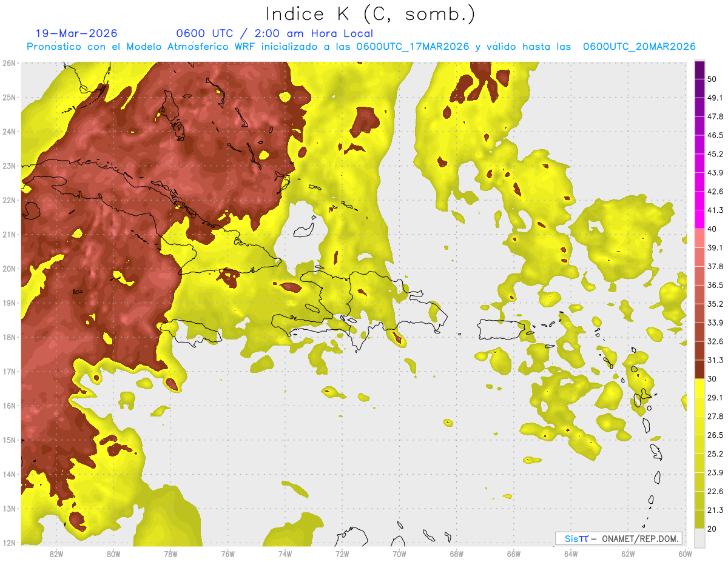Click the '12N' latitude axis label
Screen dimensions: 728x562
click(9, 543)
